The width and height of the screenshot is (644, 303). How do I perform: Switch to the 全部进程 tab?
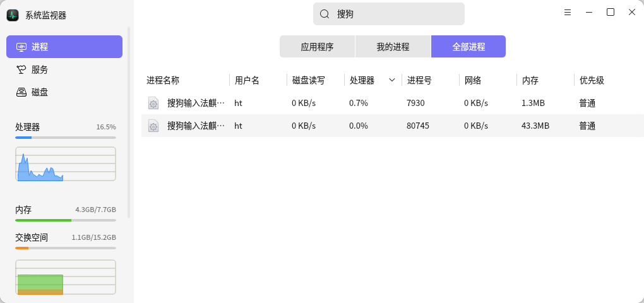pyautogui.click(x=468, y=46)
